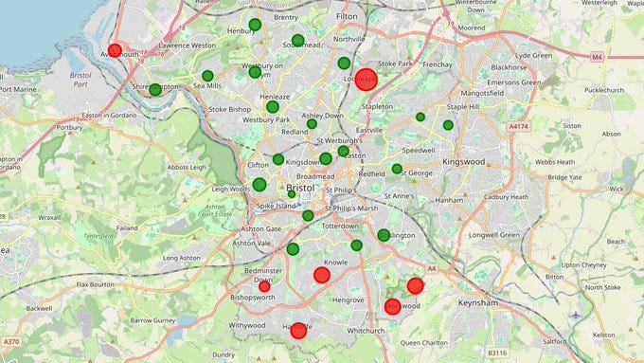The width and height of the screenshot is (644, 363).
Task: Click the green marker above Easton
Action: coord(344,152)
